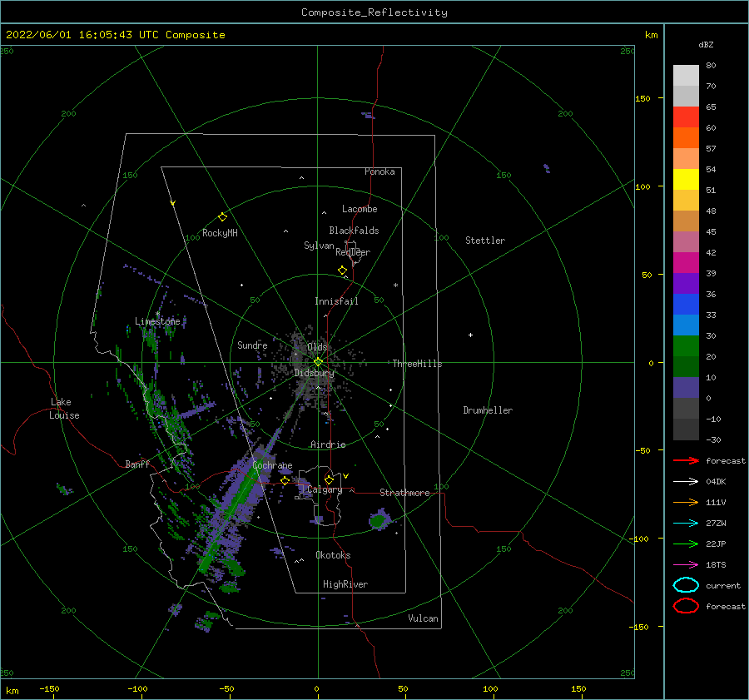Click the HighRiver label
The height and width of the screenshot is (700, 749).
(x=345, y=584)
